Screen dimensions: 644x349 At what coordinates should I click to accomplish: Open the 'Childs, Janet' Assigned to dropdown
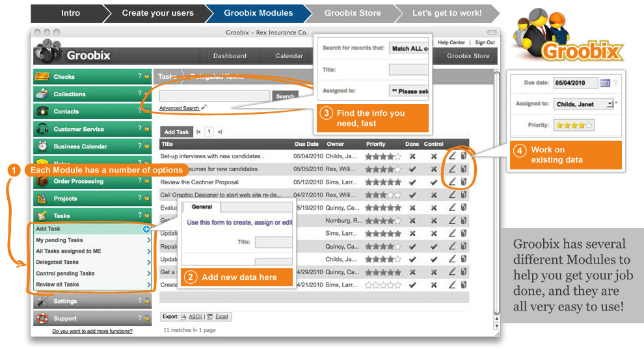584,104
